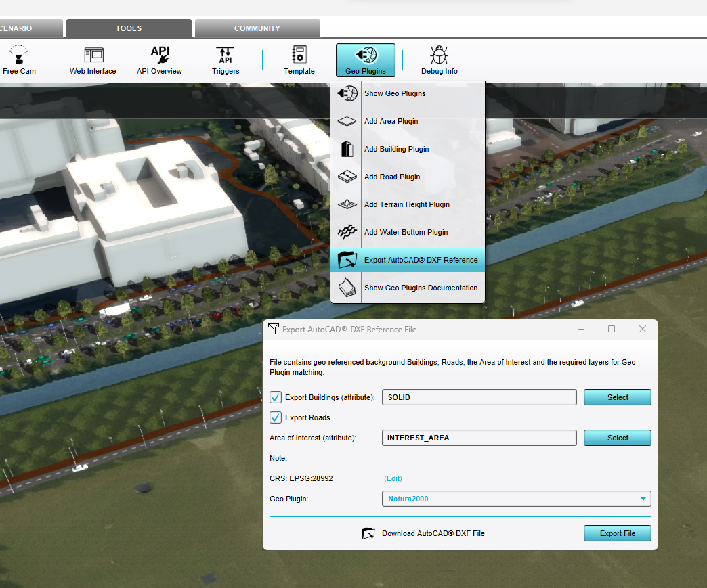Open the Template tool icon
The width and height of the screenshot is (707, 588).
[299, 55]
